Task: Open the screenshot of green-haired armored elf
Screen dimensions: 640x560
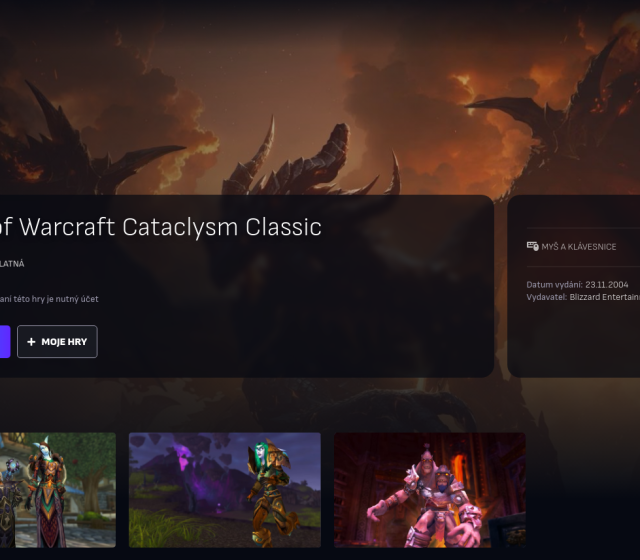Action: pos(225,490)
